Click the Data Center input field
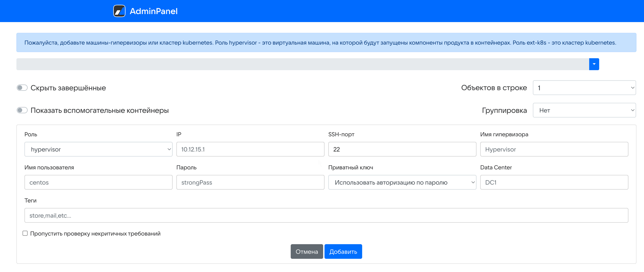644x272 pixels. click(554, 183)
